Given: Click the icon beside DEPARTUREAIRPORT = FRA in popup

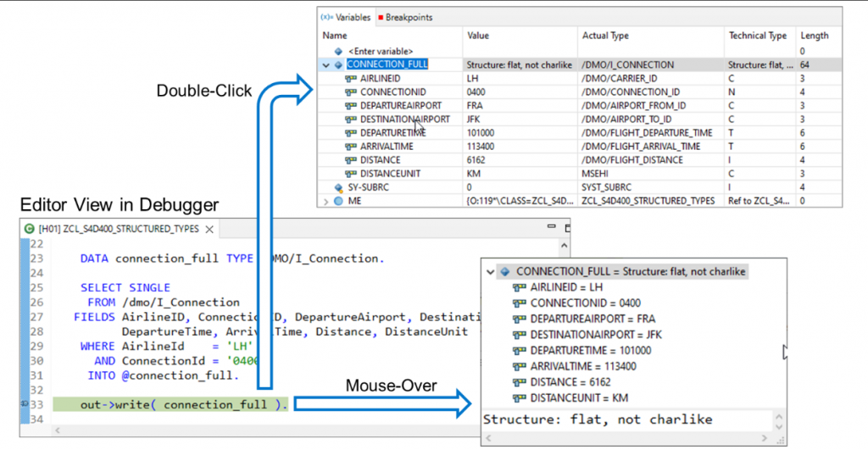Looking at the screenshot, I should click(519, 319).
